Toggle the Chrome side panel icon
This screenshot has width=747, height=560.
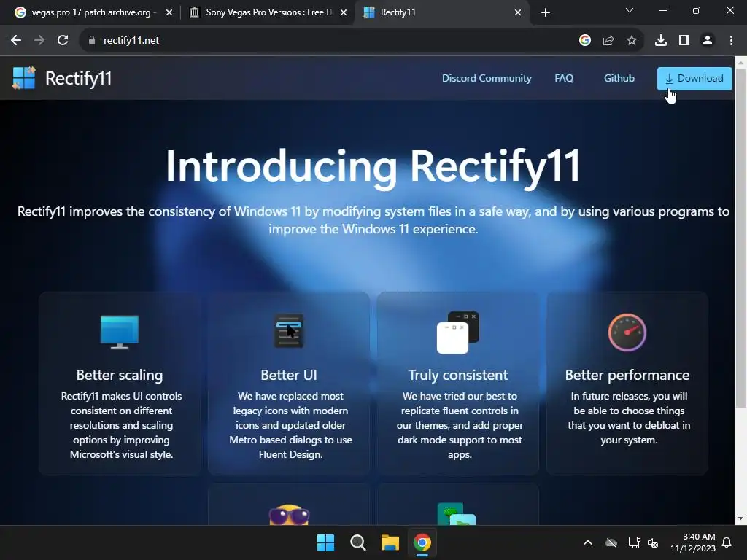click(x=684, y=40)
